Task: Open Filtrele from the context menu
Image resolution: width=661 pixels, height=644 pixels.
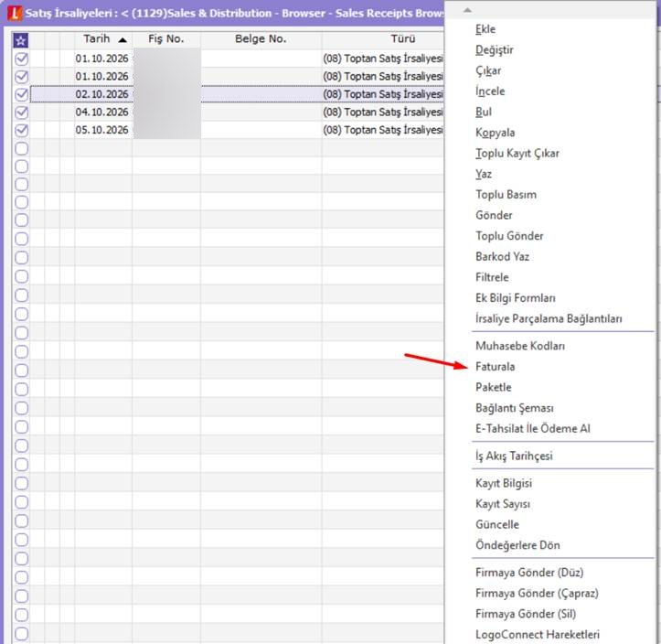Action: [492, 277]
